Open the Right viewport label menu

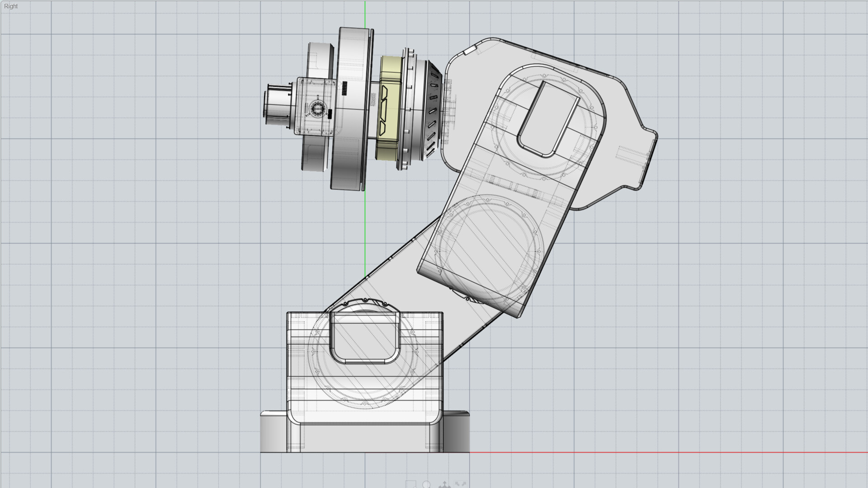click(12, 6)
